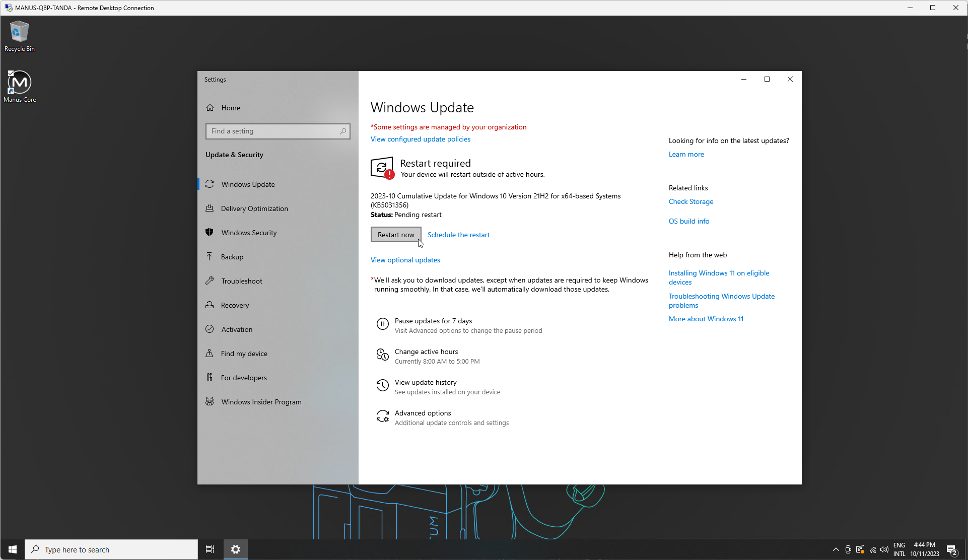Screen dimensions: 968x560
Task: Open the notification center icon
Action: pyautogui.click(x=951, y=549)
